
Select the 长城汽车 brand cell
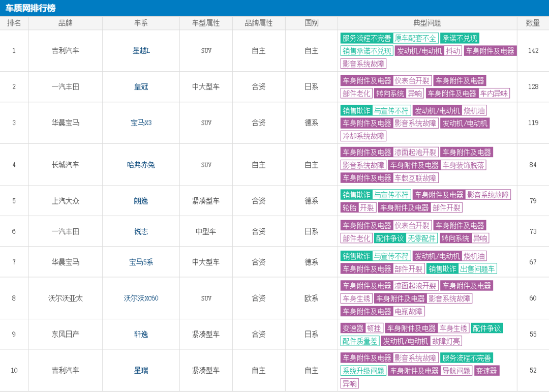click(66, 165)
